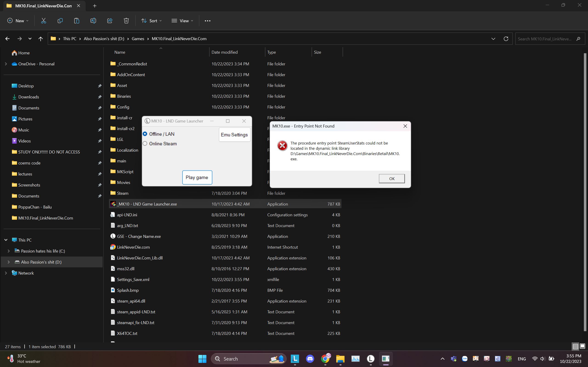Select the Offline / LAN radio button
588x367 pixels.
[x=145, y=134]
